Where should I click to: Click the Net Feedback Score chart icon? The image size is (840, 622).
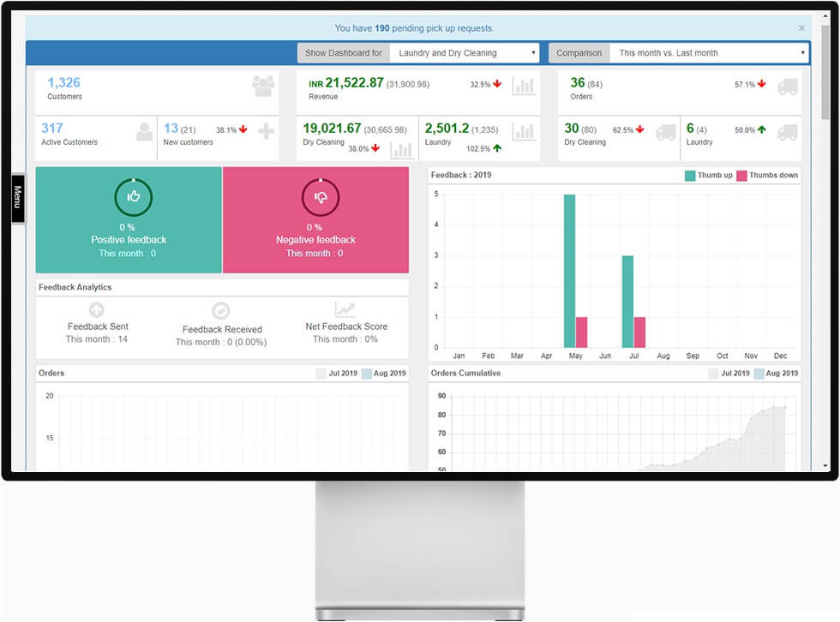pos(345,309)
